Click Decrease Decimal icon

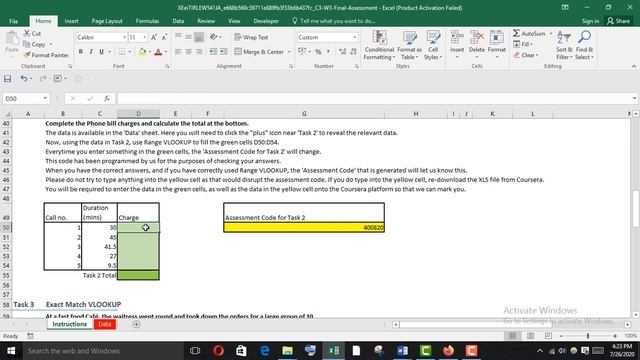click(x=353, y=52)
